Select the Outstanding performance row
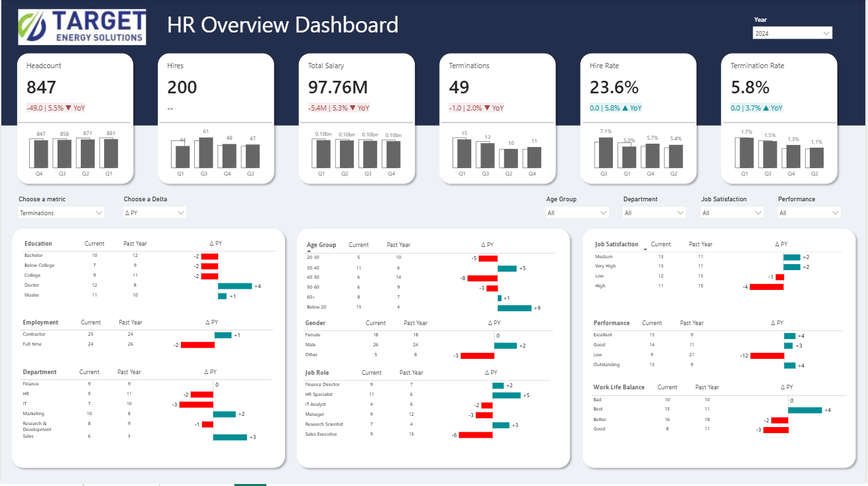This screenshot has height=486, width=868. (x=718, y=365)
